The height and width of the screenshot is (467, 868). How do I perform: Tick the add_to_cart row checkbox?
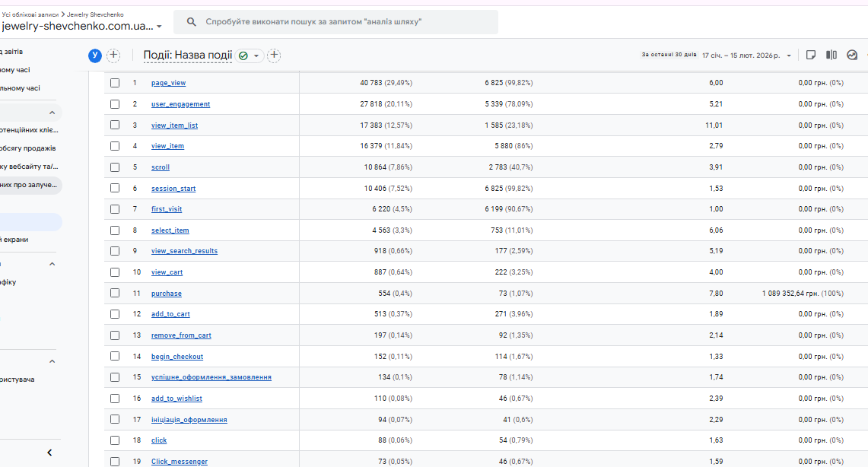point(115,314)
